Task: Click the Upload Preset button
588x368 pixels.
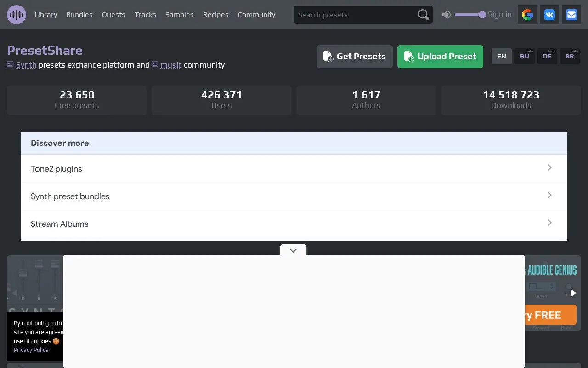Action: click(x=440, y=57)
